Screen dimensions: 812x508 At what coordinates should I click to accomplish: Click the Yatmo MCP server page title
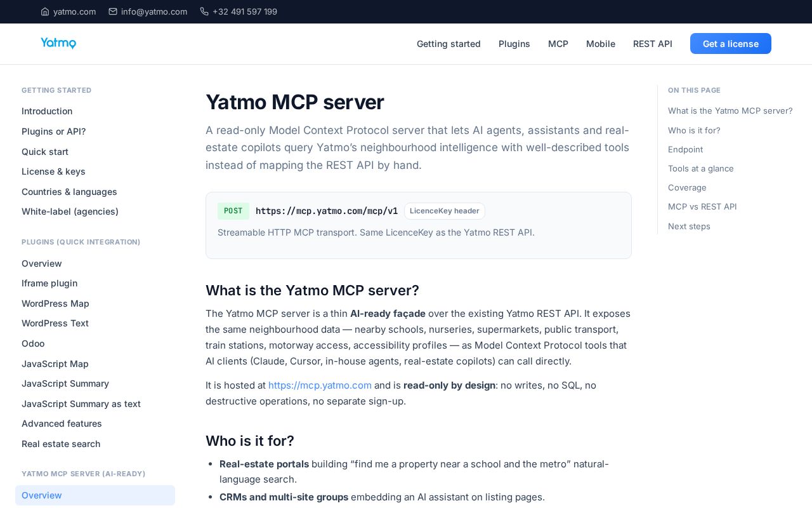[x=295, y=102]
